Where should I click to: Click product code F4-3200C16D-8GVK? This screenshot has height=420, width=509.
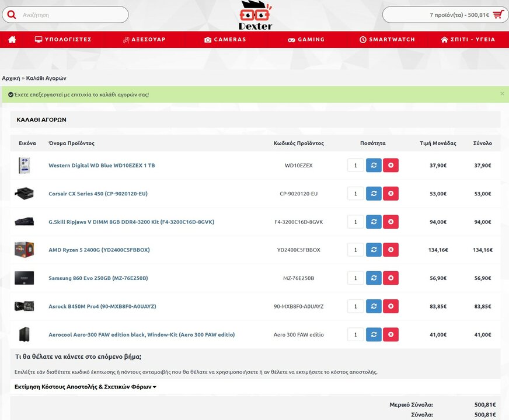tap(299, 222)
